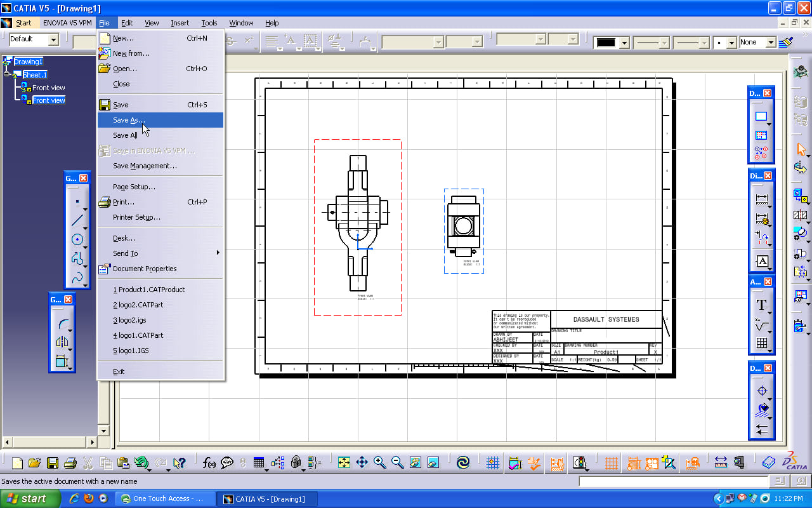Click the New document toolbar icon
This screenshot has width=812, height=508.
click(x=17, y=463)
